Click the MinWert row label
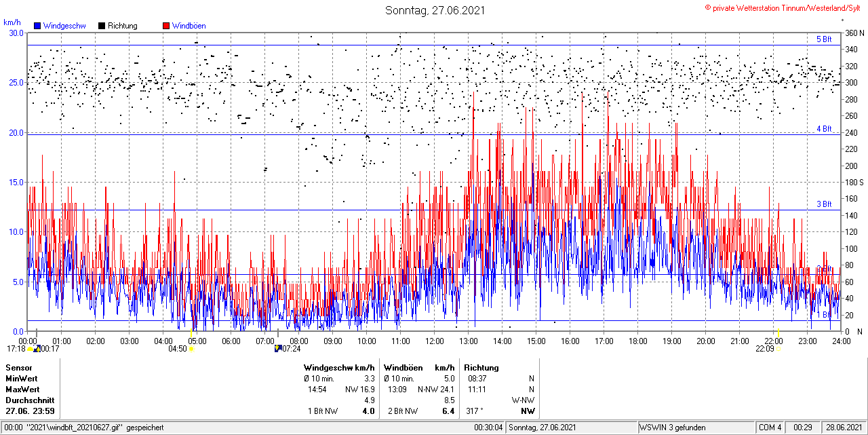This screenshot has width=868, height=435. (x=22, y=379)
